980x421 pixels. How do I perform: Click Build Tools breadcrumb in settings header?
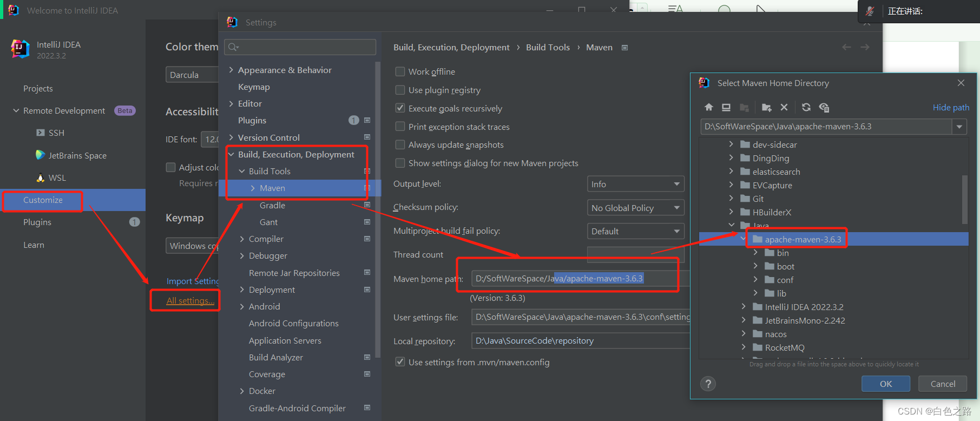point(548,47)
